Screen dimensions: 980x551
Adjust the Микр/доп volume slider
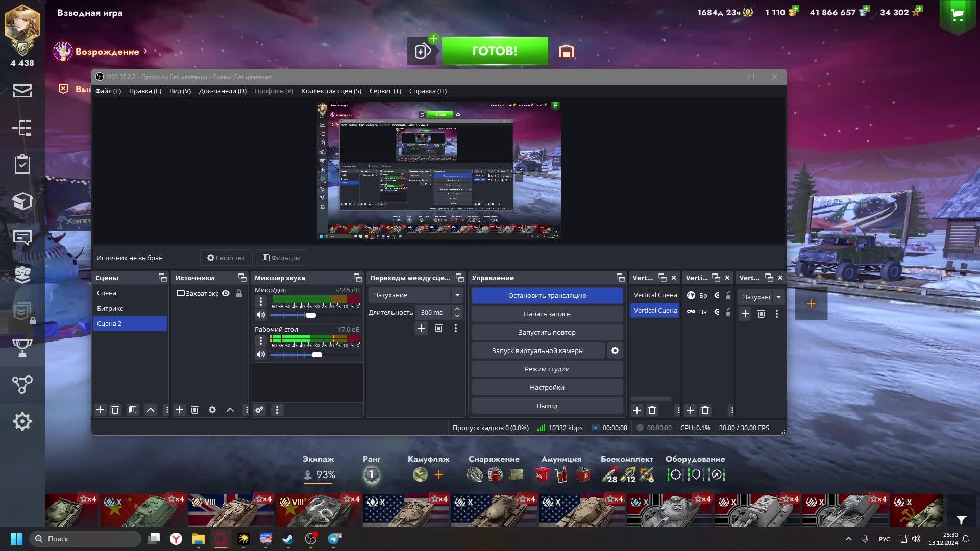tap(310, 315)
